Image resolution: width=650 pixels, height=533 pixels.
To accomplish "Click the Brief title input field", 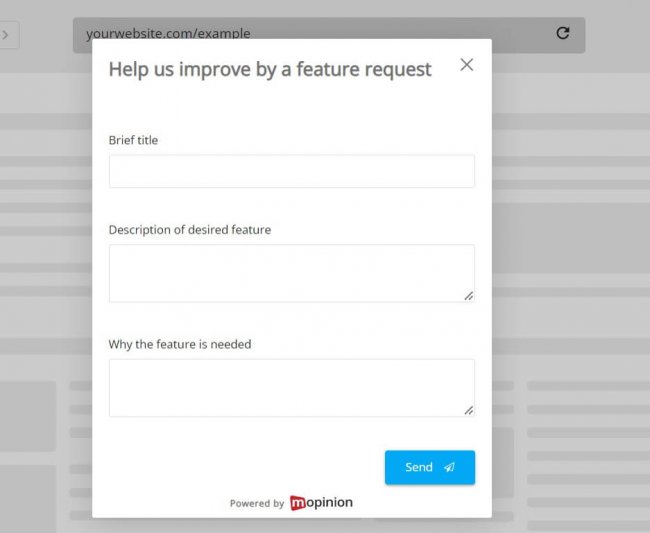I will (292, 171).
